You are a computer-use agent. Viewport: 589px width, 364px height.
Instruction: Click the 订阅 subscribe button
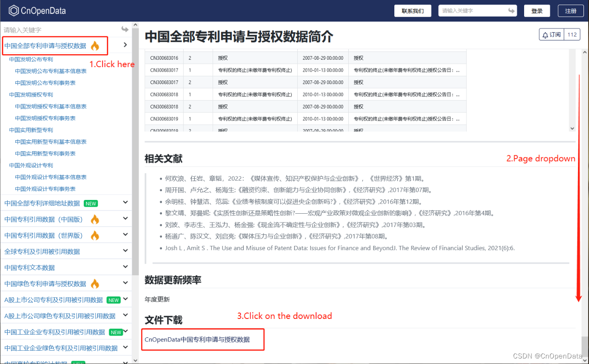coord(551,35)
